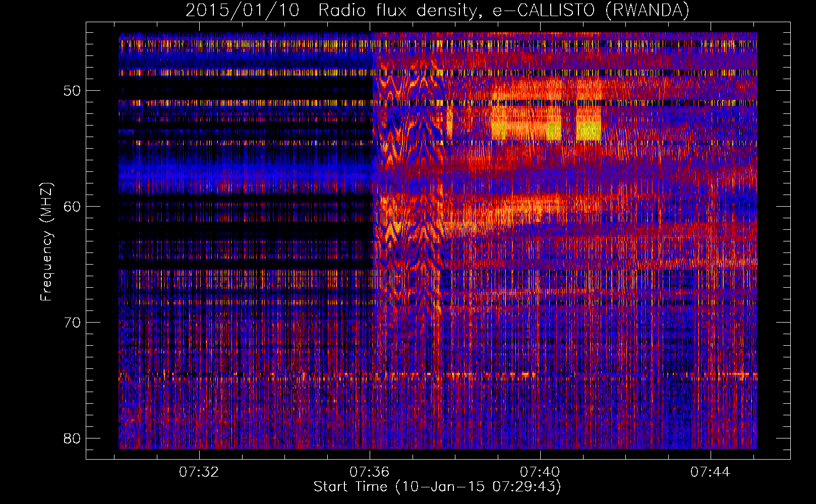This screenshot has width=816, height=504.
Task: Click the 70 frequency tick label
Action: [x=72, y=323]
